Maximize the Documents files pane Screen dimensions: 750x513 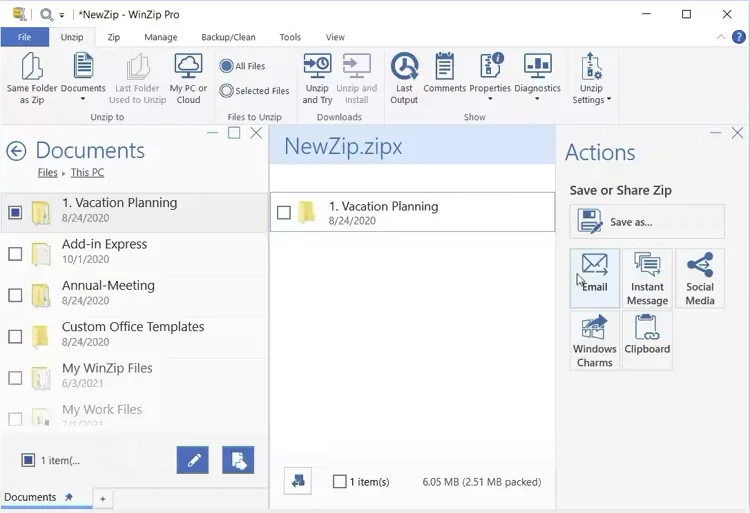(234, 133)
